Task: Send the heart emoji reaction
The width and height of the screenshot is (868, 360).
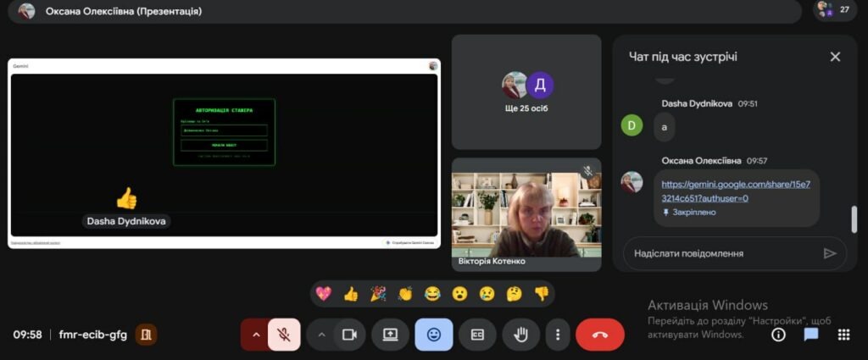Action: 323,294
